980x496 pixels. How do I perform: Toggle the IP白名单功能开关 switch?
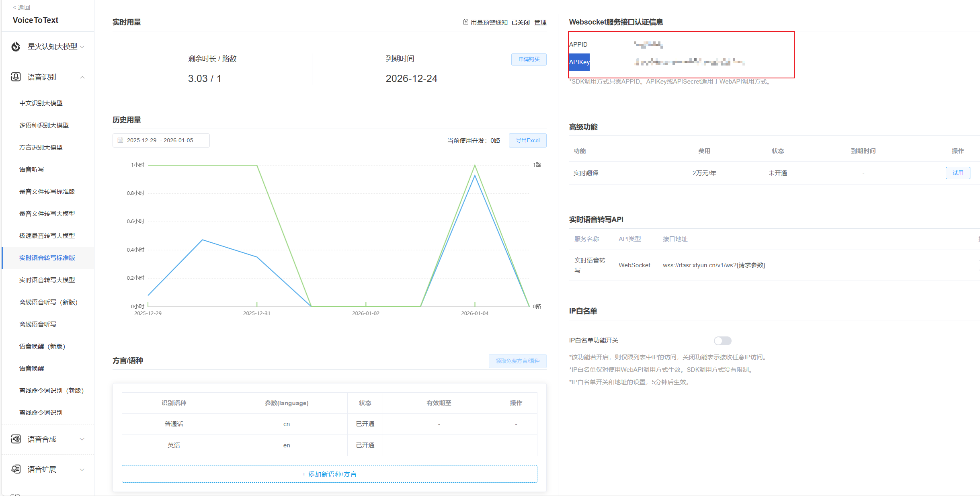(722, 341)
